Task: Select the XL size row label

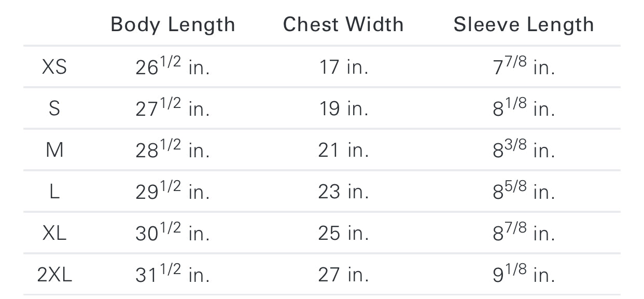Action: (x=54, y=233)
